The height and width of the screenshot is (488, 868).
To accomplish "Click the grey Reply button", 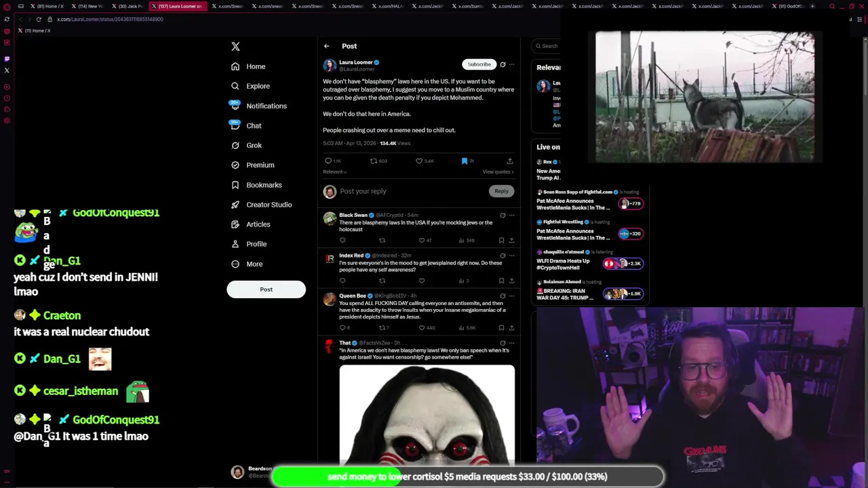I will [501, 191].
